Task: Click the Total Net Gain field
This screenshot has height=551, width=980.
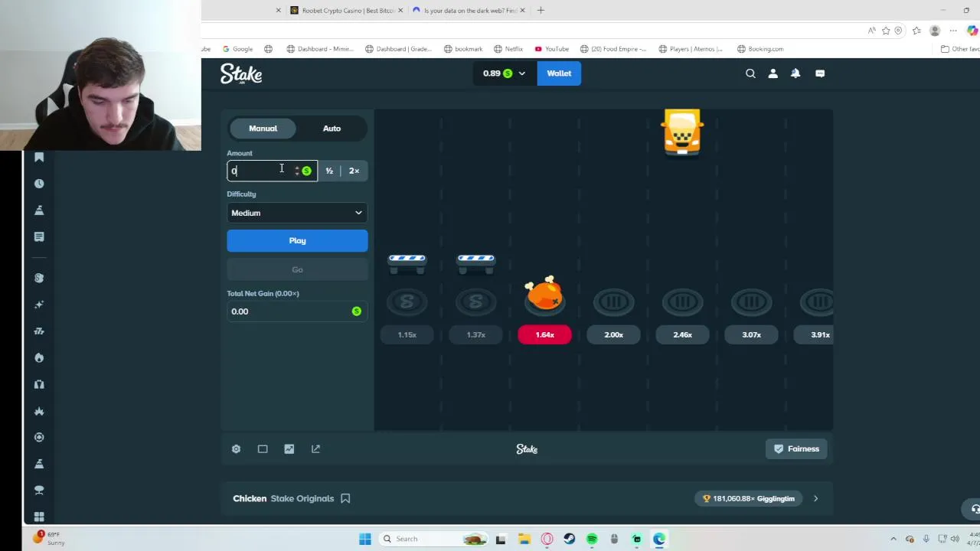Action: [297, 311]
